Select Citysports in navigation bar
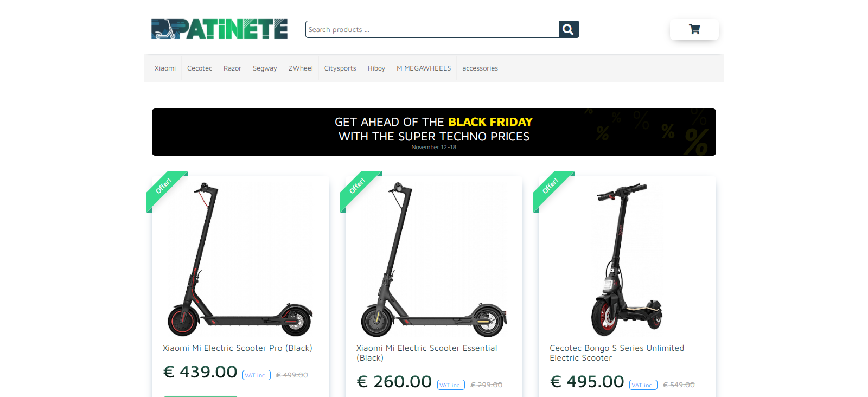868x397 pixels. pyautogui.click(x=340, y=68)
